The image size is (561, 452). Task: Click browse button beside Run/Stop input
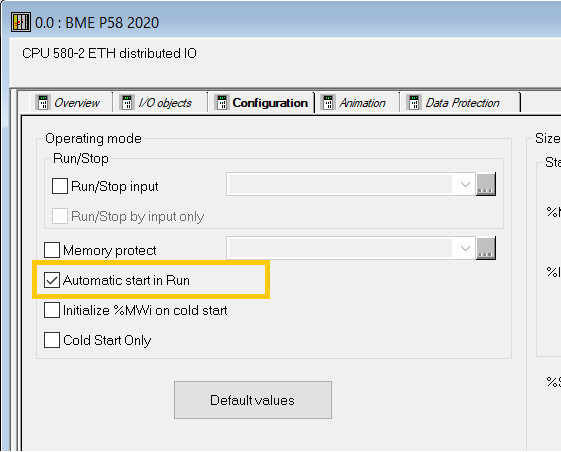[x=486, y=184]
